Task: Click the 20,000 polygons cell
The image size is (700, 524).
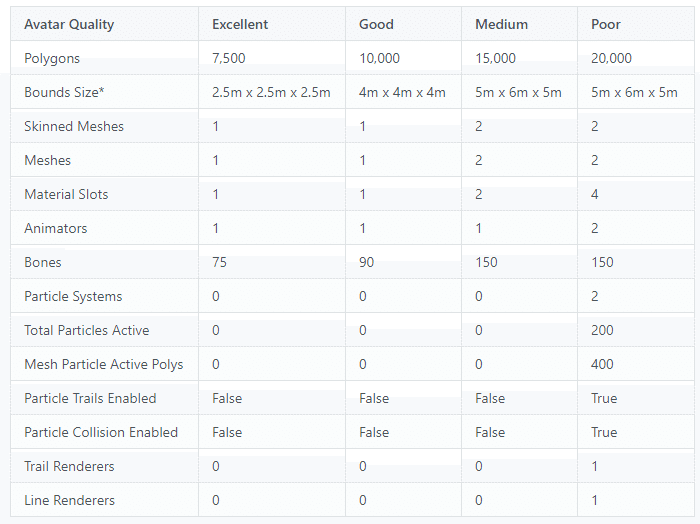Action: [613, 59]
